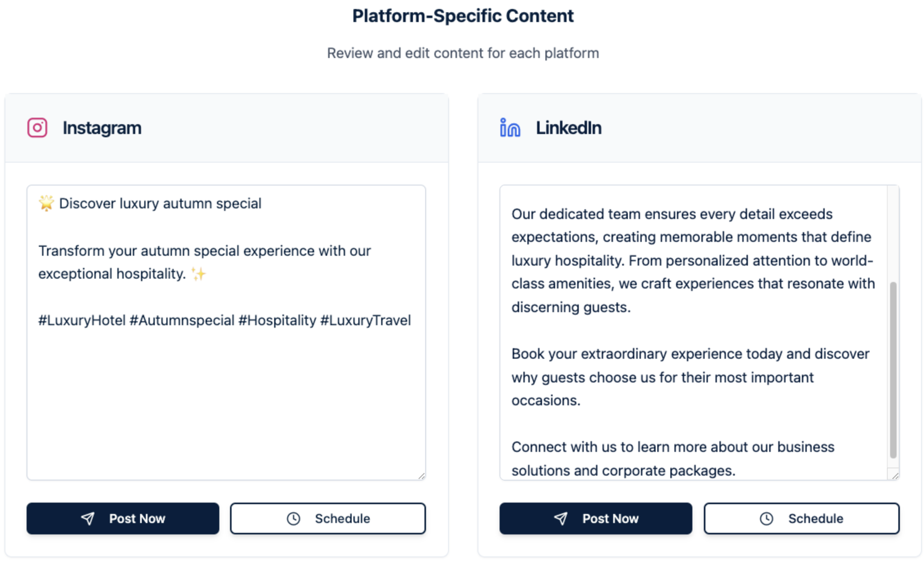Click the Instagram logo icon
The height and width of the screenshot is (561, 924).
[37, 128]
